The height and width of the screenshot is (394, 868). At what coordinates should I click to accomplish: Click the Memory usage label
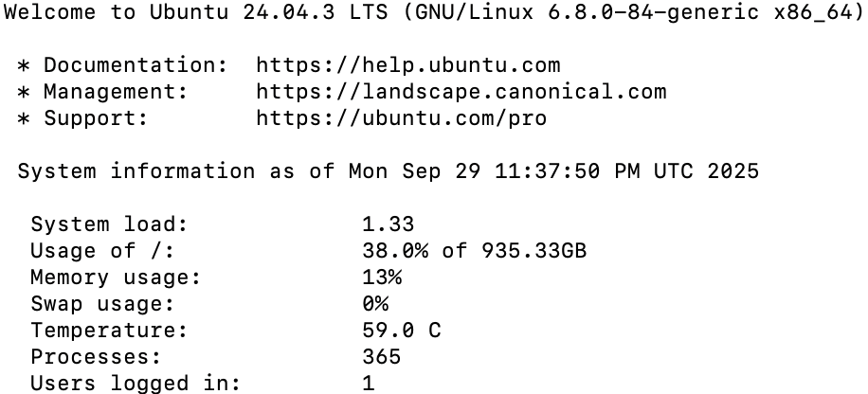pyautogui.click(x=116, y=278)
